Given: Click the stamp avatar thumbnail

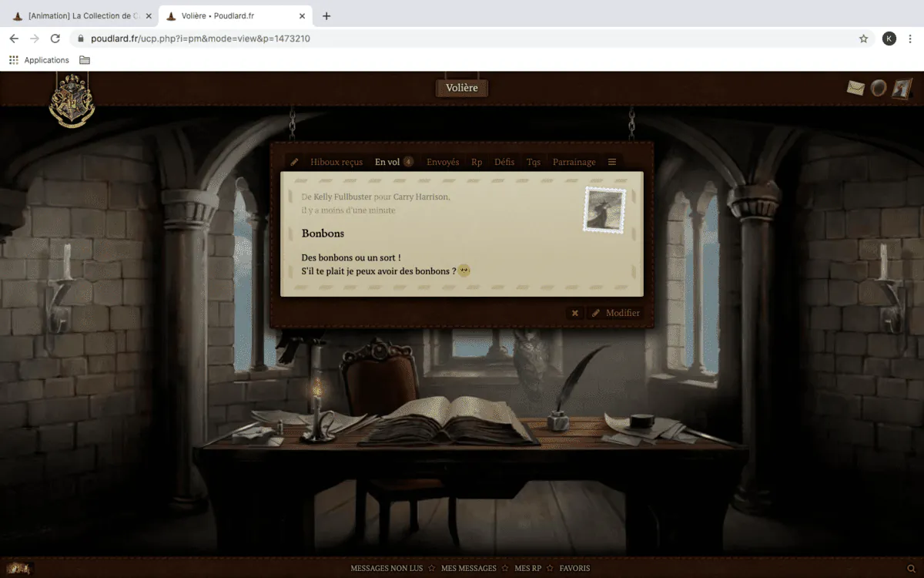Looking at the screenshot, I should [604, 209].
